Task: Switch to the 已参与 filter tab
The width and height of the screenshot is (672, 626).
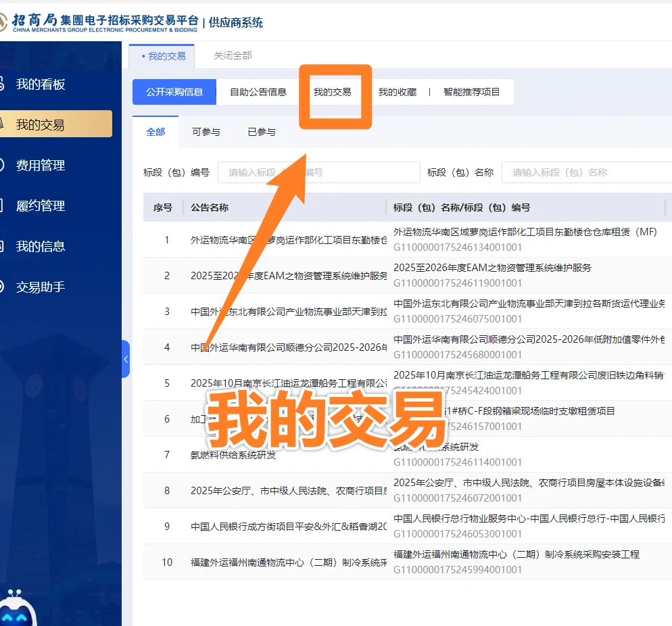Action: pos(260,132)
